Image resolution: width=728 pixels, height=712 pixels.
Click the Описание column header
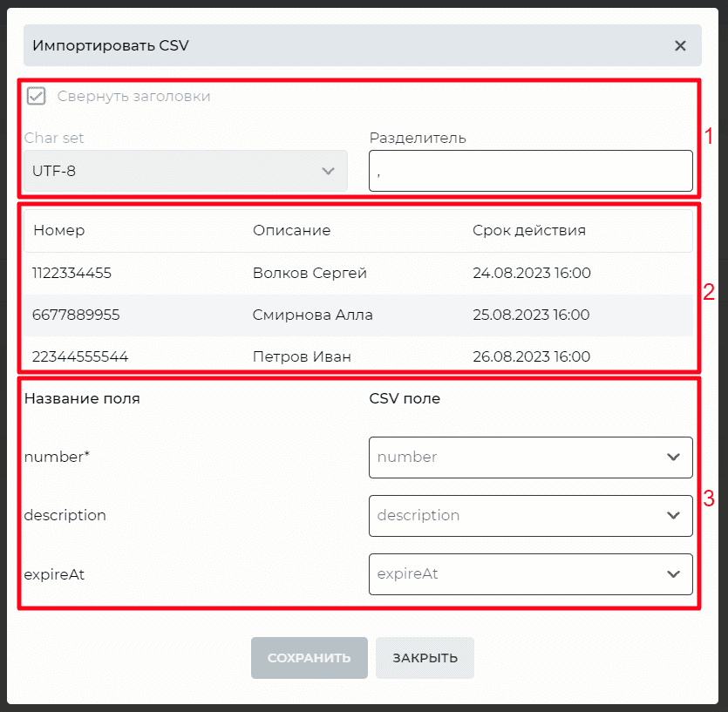291,230
